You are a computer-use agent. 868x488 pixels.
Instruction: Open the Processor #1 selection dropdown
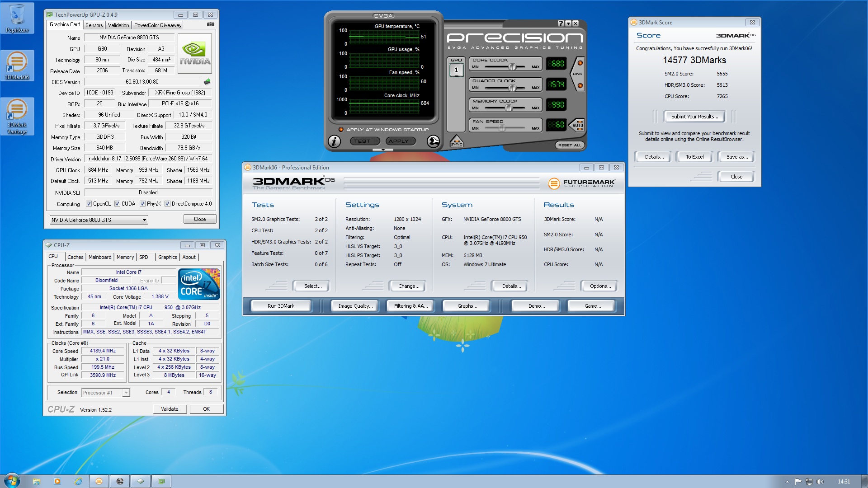106,393
